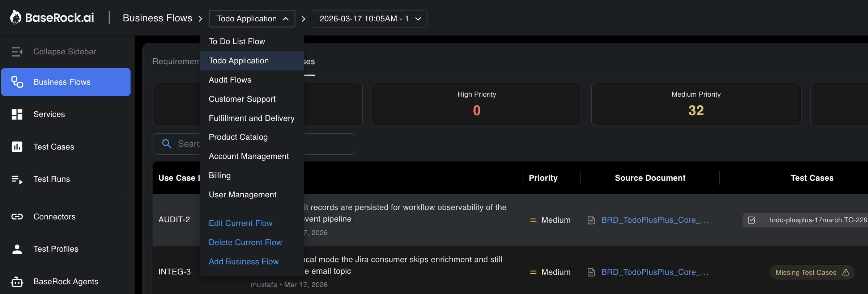Image resolution: width=868 pixels, height=294 pixels.
Task: Click the BaseRock Agents robot icon
Action: pyautogui.click(x=17, y=282)
